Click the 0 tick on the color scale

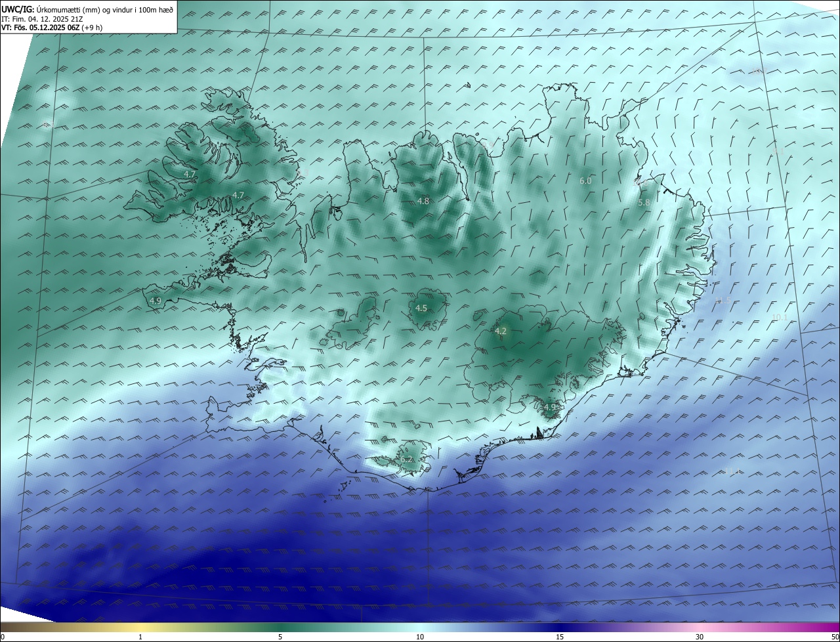(x=3, y=637)
